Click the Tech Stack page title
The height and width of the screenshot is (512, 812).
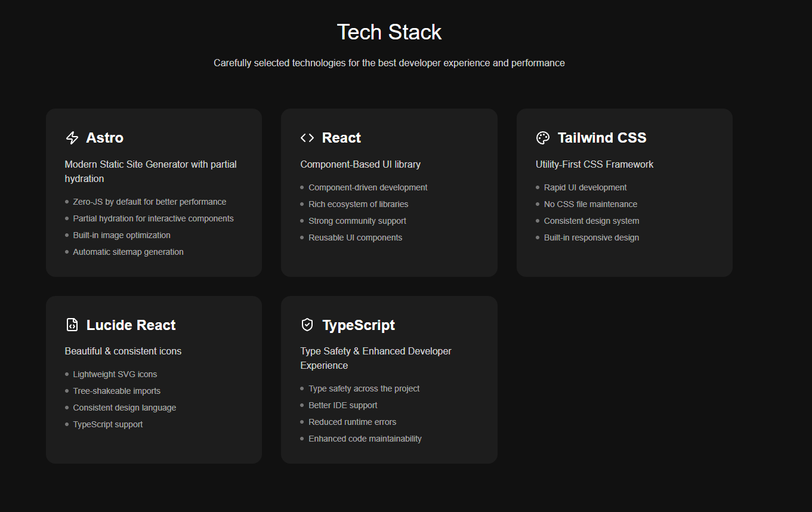tap(389, 32)
